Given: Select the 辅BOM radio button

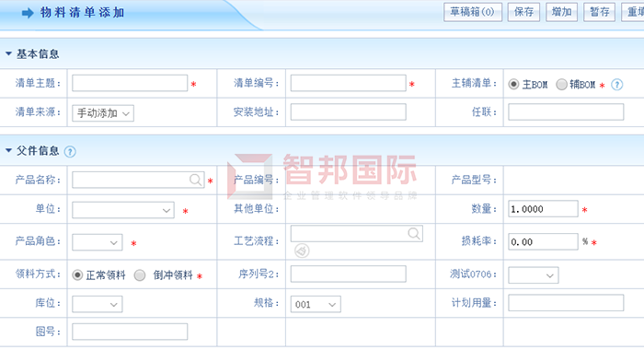Looking at the screenshot, I should pos(561,85).
